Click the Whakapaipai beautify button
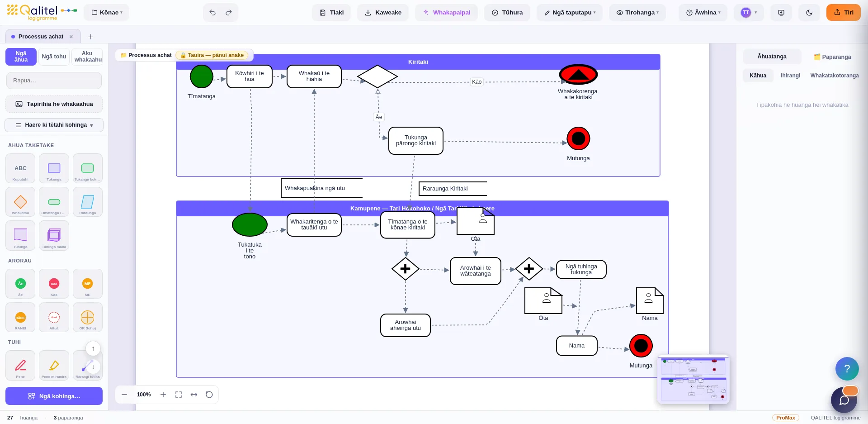This screenshot has width=868, height=424. 446,13
